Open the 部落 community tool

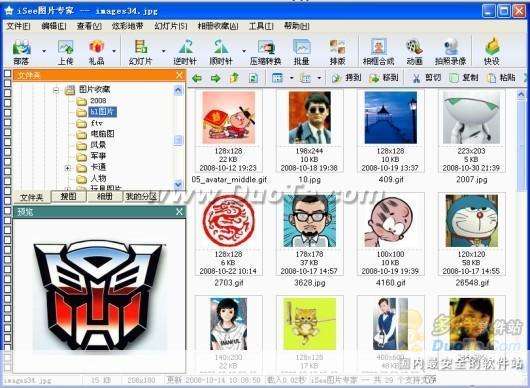pyautogui.click(x=21, y=52)
